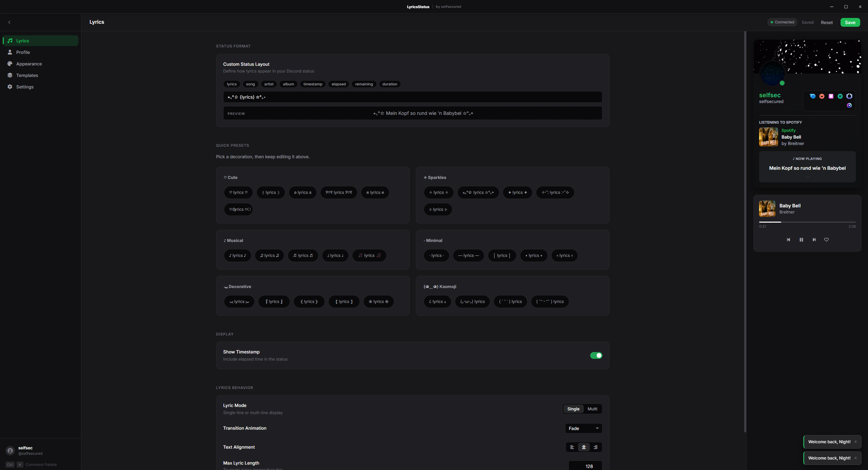868x470 pixels.
Task: Insert the timestamp variable chip
Action: coord(313,84)
